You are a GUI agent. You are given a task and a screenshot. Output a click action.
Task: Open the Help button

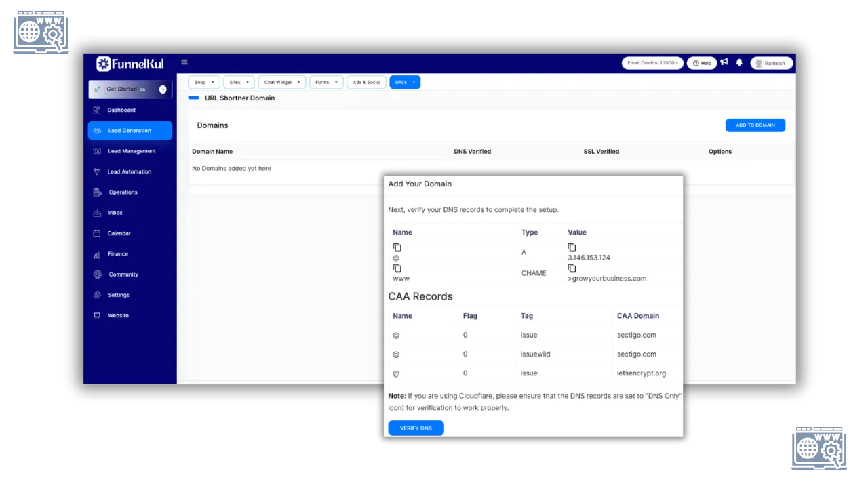point(702,63)
